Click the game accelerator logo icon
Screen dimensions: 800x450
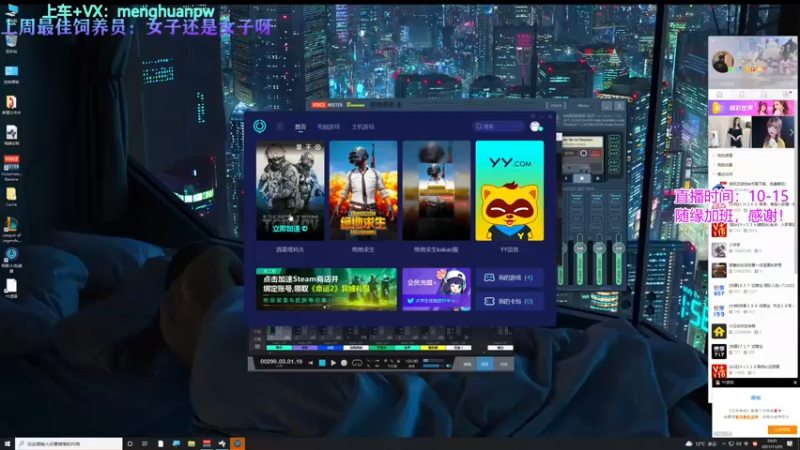260,126
